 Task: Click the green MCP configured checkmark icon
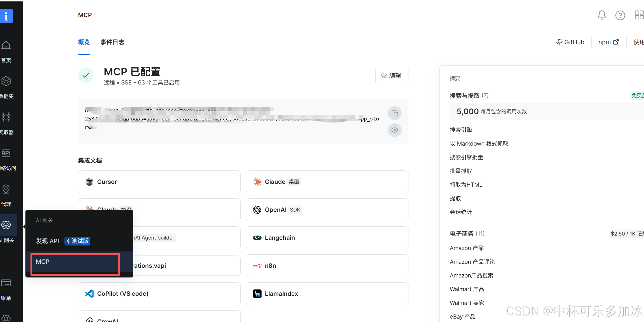pyautogui.click(x=86, y=75)
